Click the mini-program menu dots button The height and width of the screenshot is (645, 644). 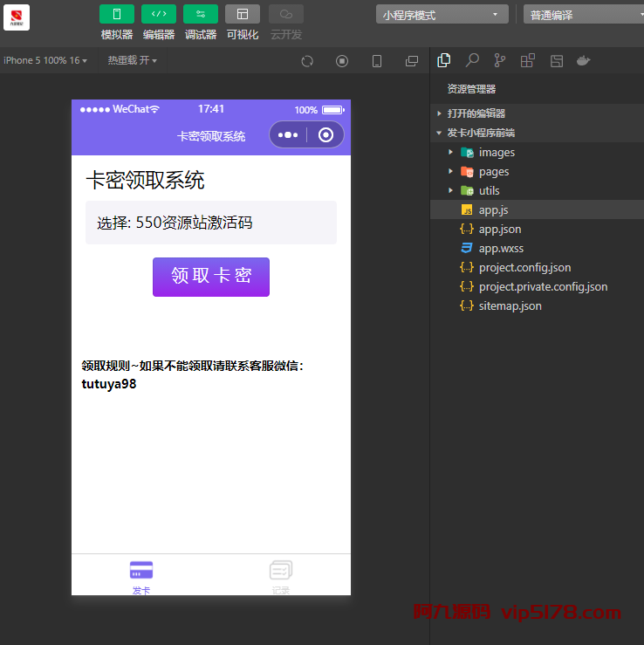click(x=288, y=134)
